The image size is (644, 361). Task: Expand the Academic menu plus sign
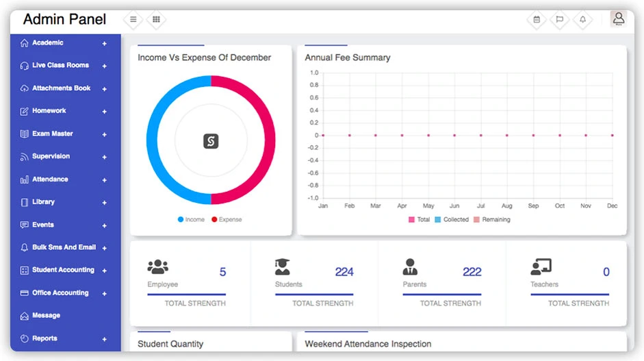(x=105, y=44)
